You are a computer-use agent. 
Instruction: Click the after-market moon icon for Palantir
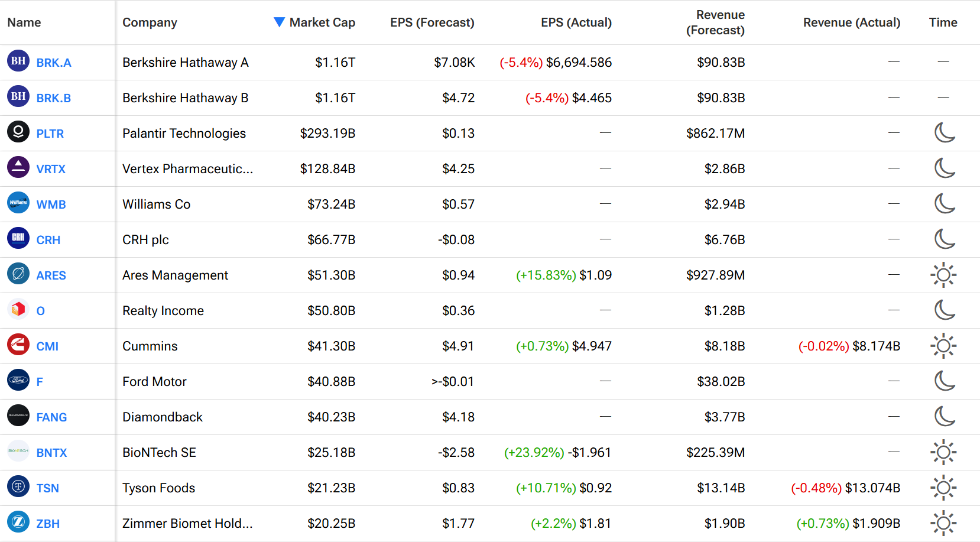coord(944,132)
